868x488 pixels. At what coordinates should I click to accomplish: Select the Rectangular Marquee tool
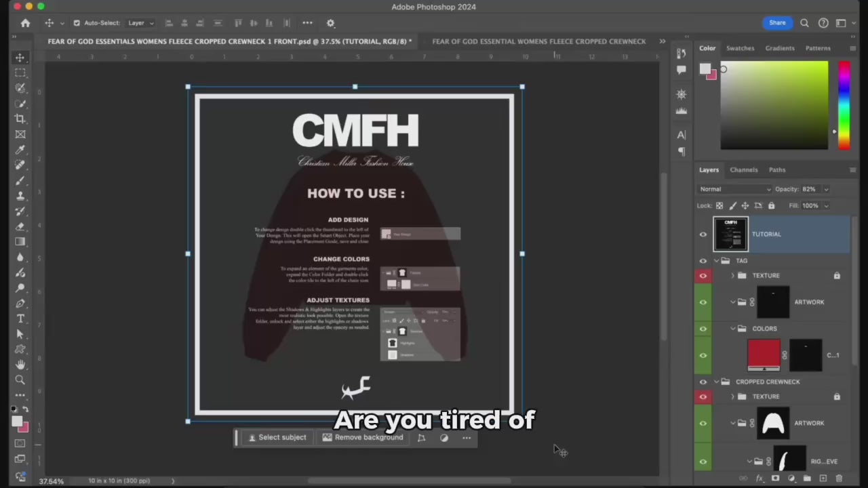(x=20, y=73)
